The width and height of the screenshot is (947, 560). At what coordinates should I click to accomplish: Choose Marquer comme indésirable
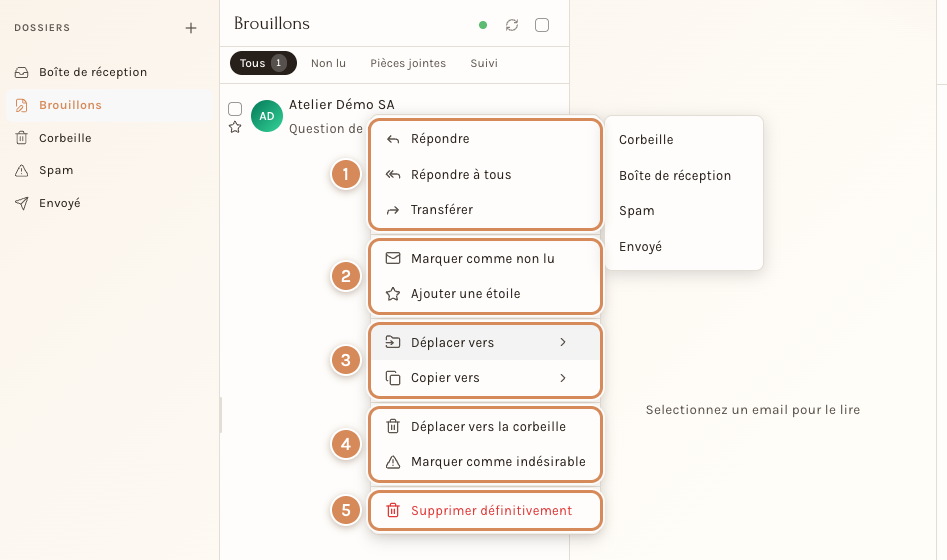[x=486, y=462]
